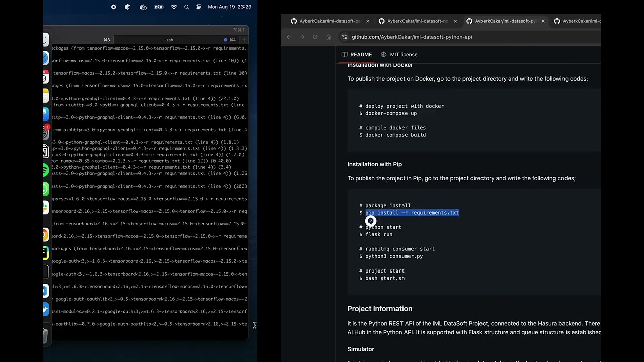Close the iml-datasoft-ba browser tab
The height and width of the screenshot is (362, 644).
point(367,21)
